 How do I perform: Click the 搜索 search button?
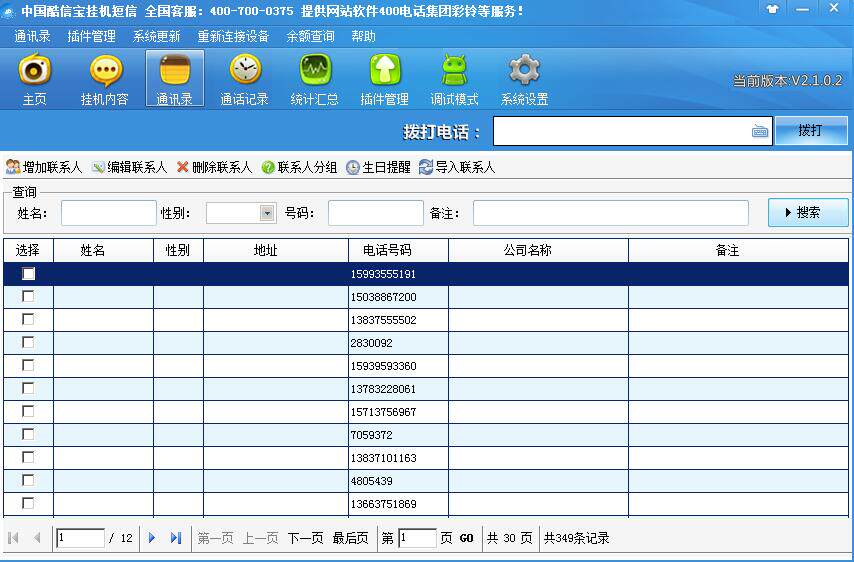pyautogui.click(x=808, y=212)
